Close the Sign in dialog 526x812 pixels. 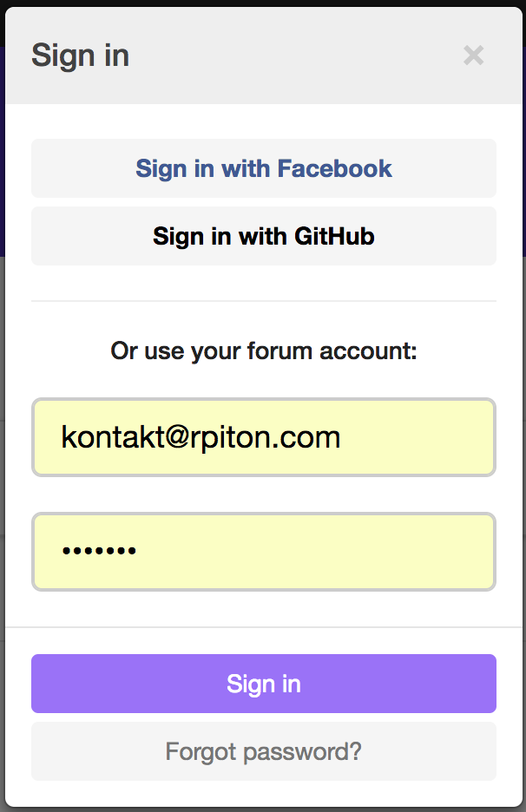coord(473,56)
